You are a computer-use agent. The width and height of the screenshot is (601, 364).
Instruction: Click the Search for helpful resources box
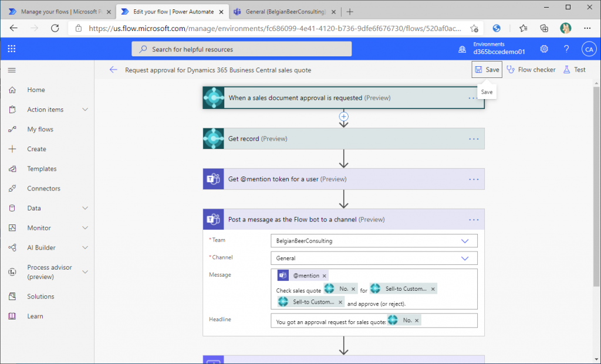241,49
